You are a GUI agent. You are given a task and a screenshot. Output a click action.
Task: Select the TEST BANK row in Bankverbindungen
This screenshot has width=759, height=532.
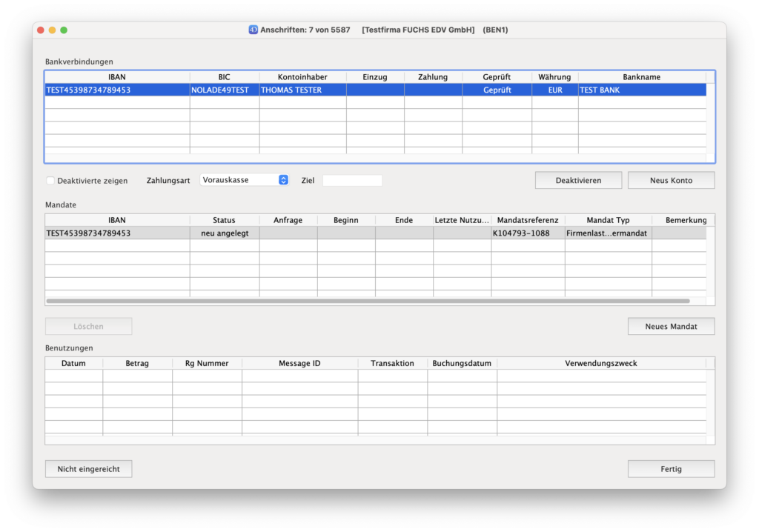coord(641,90)
